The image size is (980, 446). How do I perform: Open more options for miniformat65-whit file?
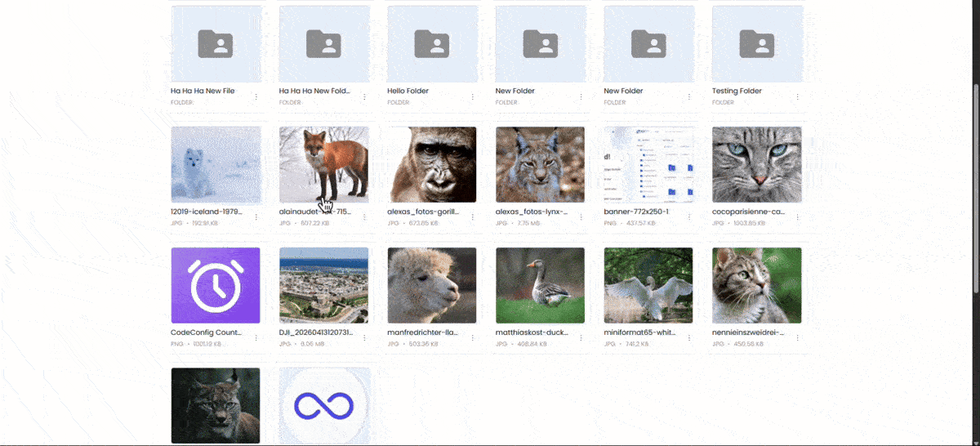pos(688,338)
